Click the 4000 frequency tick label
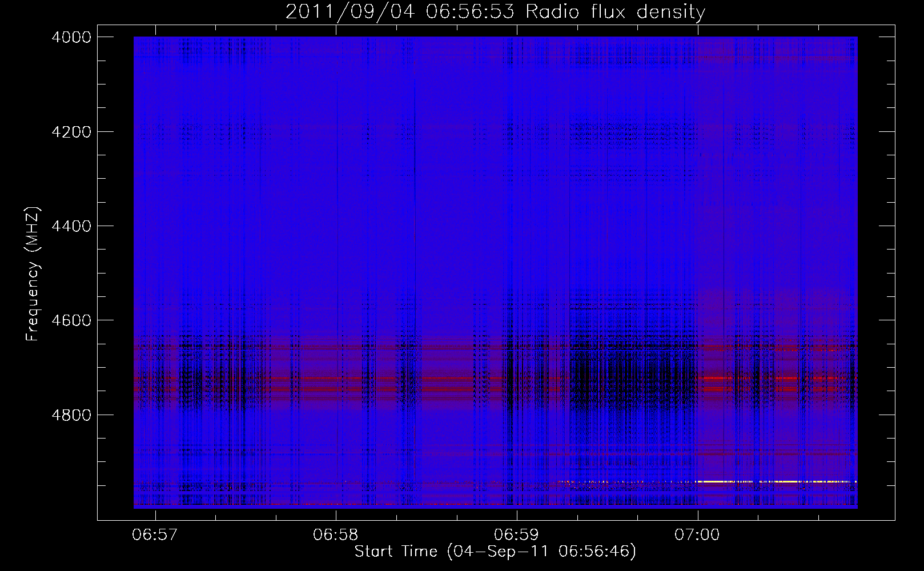The image size is (924, 571). pos(71,37)
